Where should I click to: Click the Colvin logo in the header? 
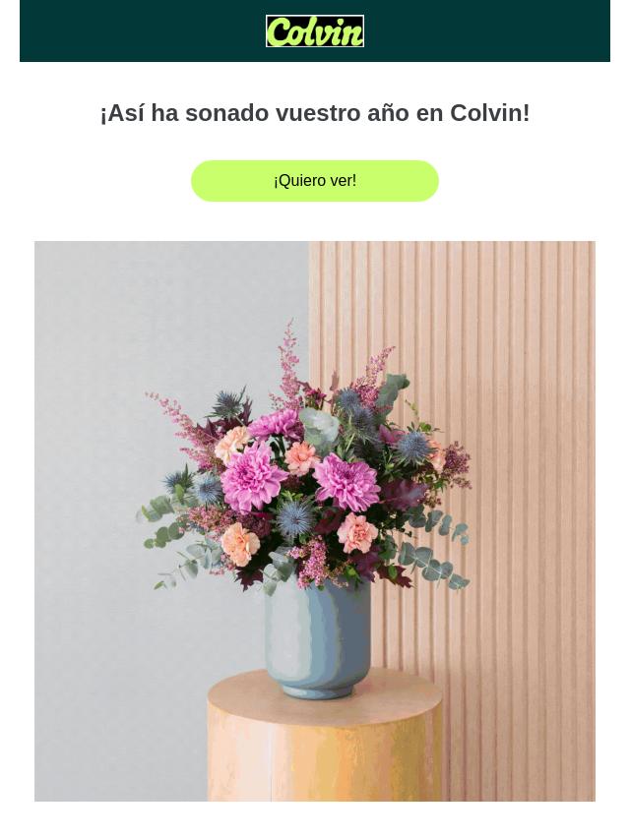click(315, 31)
